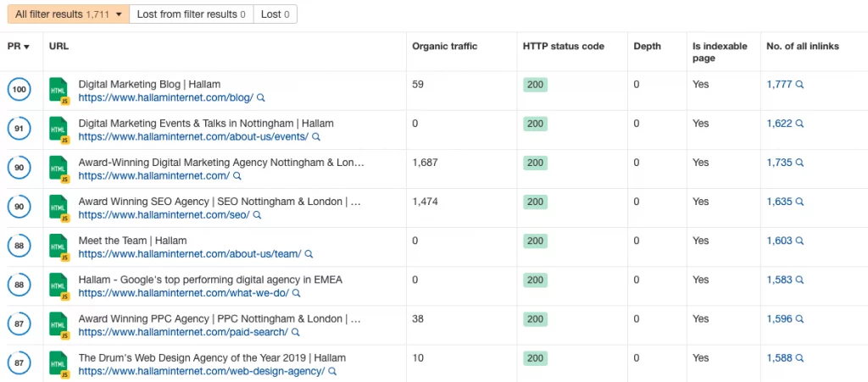The width and height of the screenshot is (868, 382).
Task: Open the All filter results dropdown
Action: coord(68,14)
